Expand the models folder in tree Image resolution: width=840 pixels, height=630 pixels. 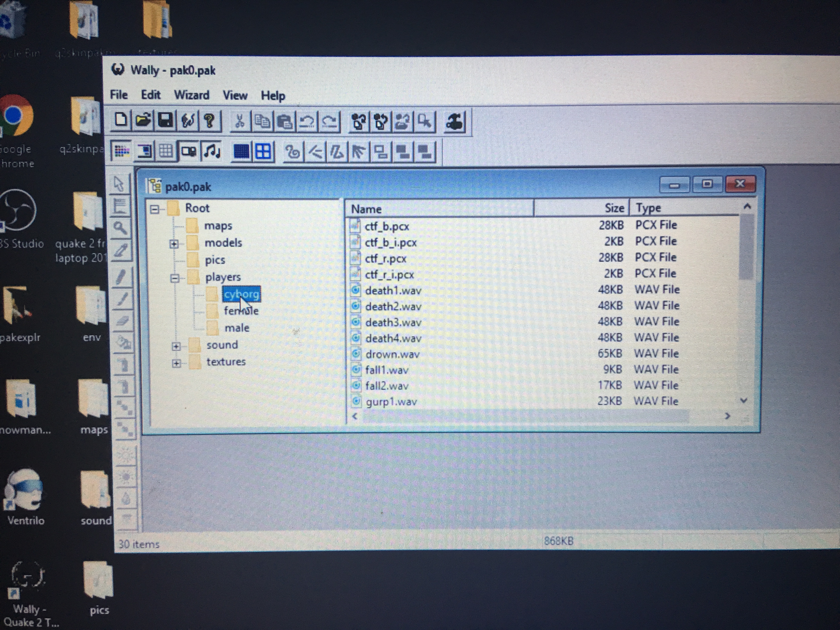[174, 244]
